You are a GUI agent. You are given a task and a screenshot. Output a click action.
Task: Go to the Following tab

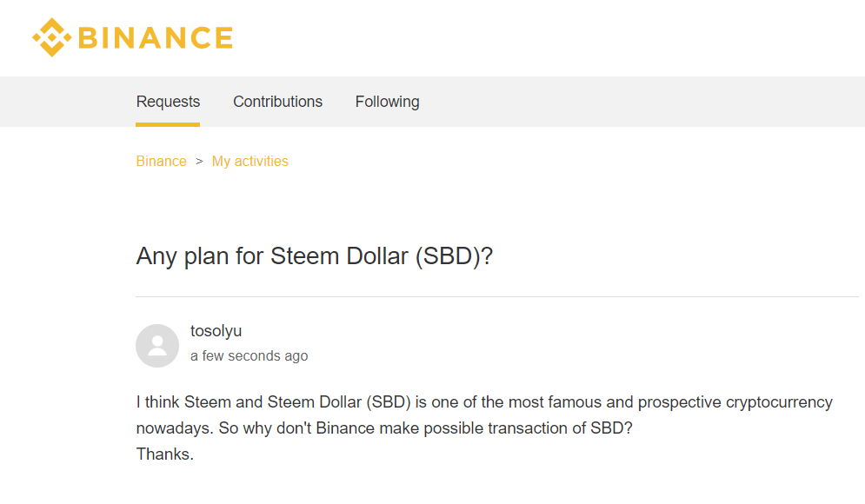[387, 102]
